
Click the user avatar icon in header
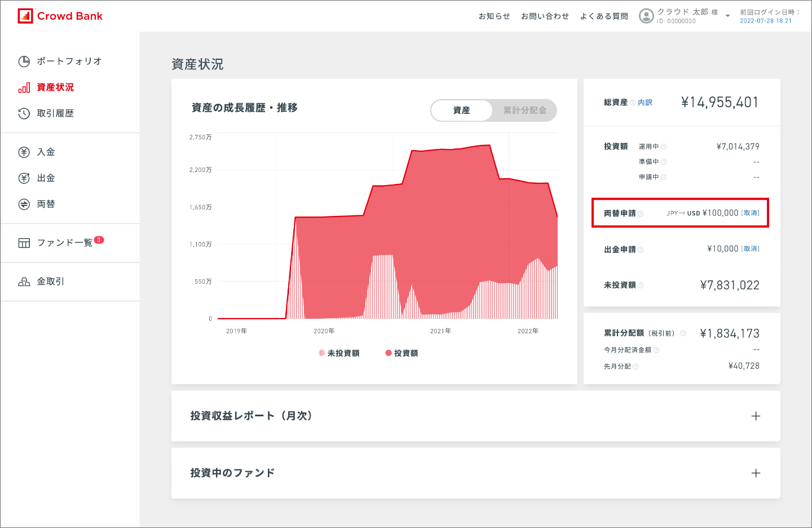pyautogui.click(x=646, y=16)
